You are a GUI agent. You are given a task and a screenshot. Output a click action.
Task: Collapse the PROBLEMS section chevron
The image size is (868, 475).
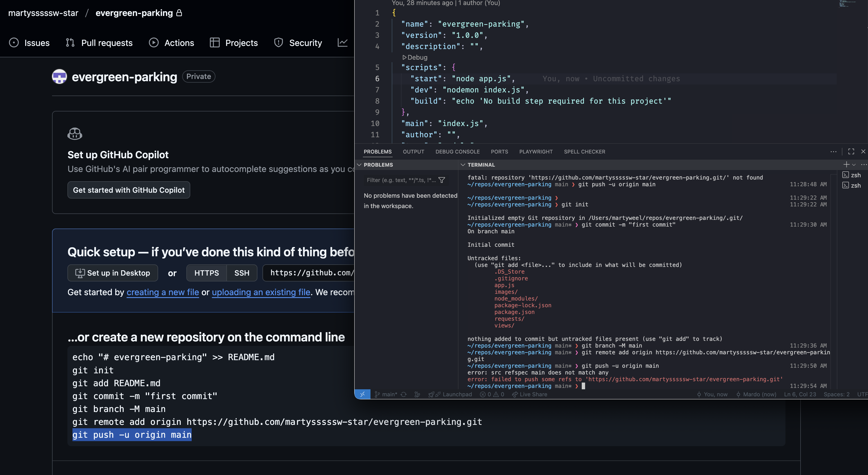359,165
